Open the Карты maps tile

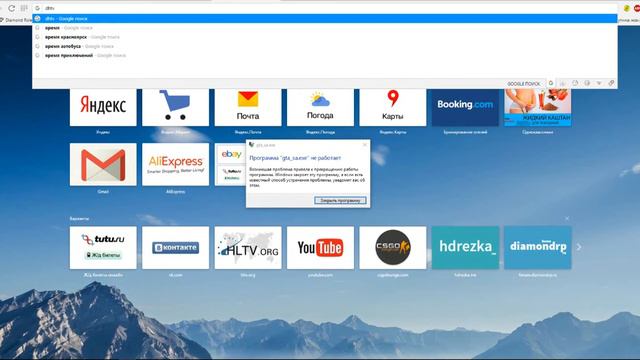pyautogui.click(x=392, y=107)
